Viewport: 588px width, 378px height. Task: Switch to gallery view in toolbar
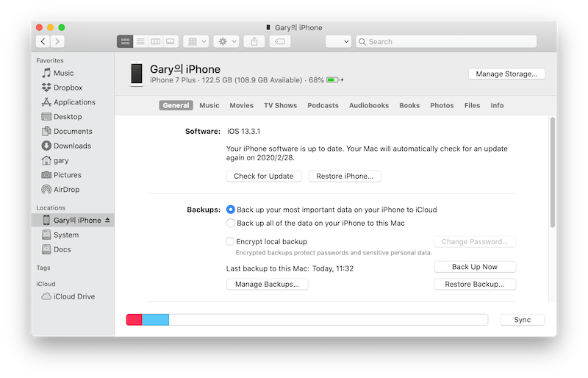point(171,41)
